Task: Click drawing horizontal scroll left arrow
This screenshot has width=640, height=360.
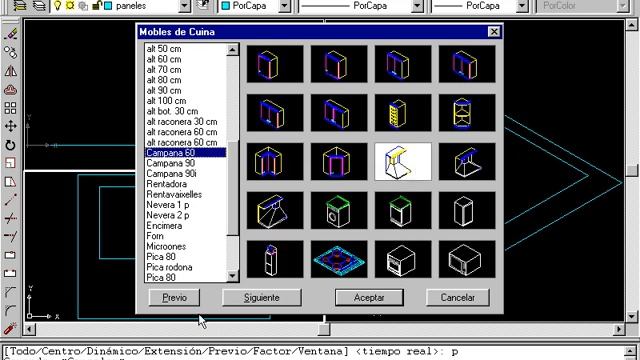Action: coord(29,329)
